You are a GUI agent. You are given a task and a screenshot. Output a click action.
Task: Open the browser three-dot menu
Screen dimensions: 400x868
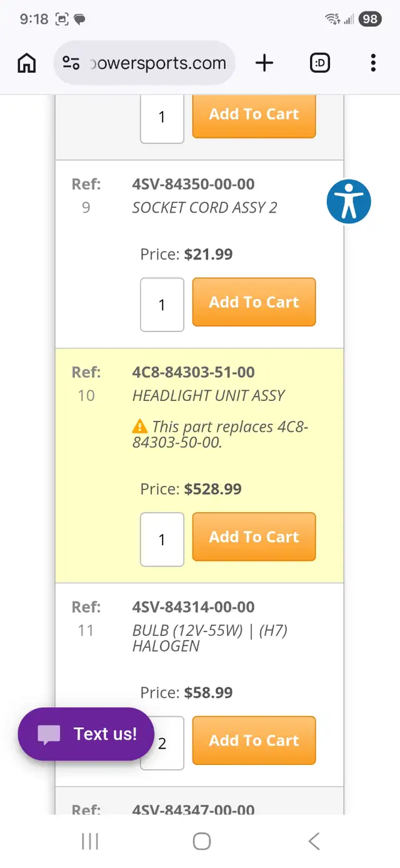pyautogui.click(x=373, y=63)
